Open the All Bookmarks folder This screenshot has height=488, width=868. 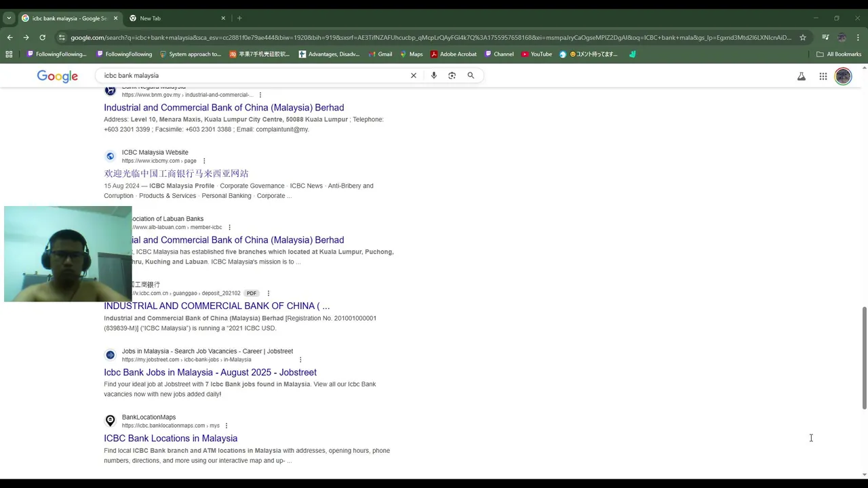click(x=839, y=54)
